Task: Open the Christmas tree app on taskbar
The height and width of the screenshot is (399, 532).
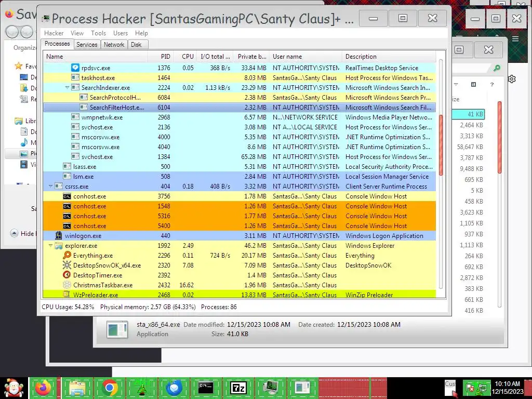Action: coord(141,388)
